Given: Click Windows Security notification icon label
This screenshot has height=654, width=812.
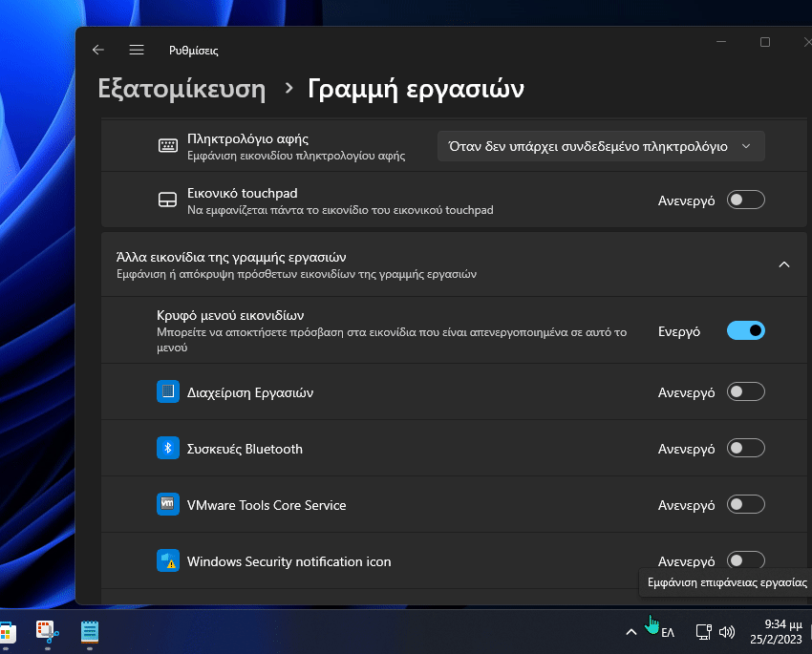Looking at the screenshot, I should coord(288,561).
